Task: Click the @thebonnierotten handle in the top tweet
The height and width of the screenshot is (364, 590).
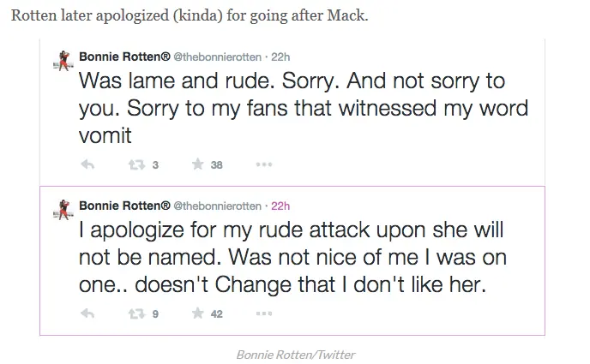Action: click(219, 57)
